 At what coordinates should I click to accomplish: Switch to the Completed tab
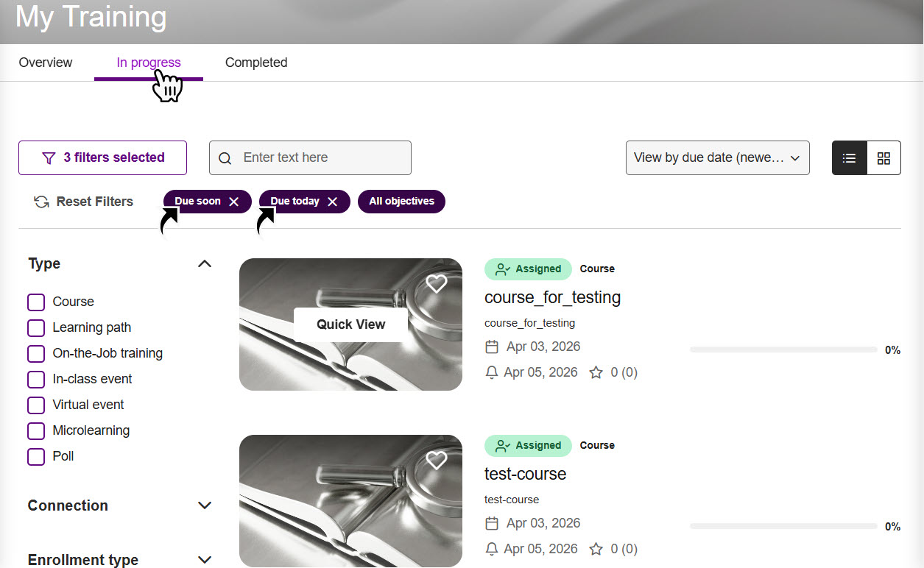pyautogui.click(x=256, y=63)
